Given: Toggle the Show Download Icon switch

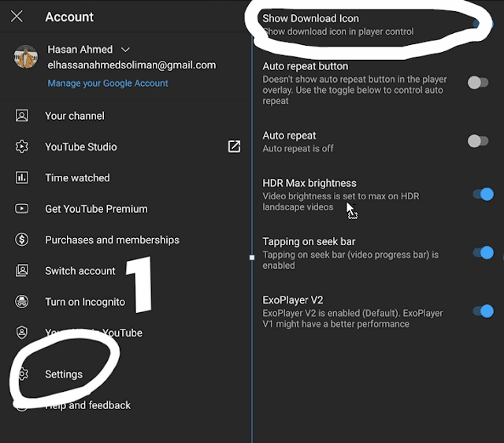Looking at the screenshot, I should pos(482,24).
